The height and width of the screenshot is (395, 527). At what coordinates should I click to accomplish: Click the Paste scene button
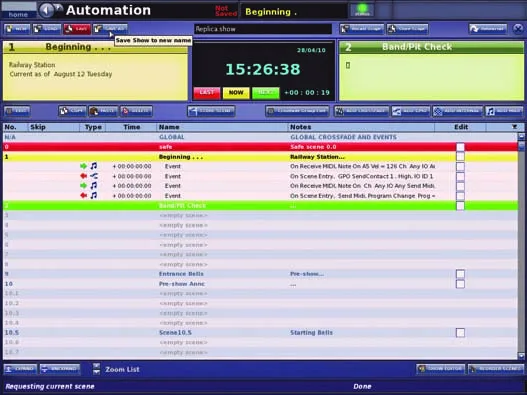[x=103, y=111]
